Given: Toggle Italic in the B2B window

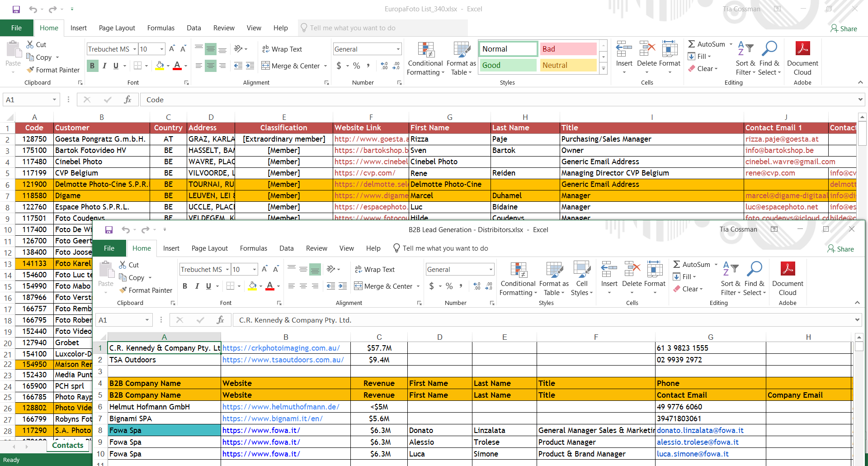Looking at the screenshot, I should click(x=197, y=286).
